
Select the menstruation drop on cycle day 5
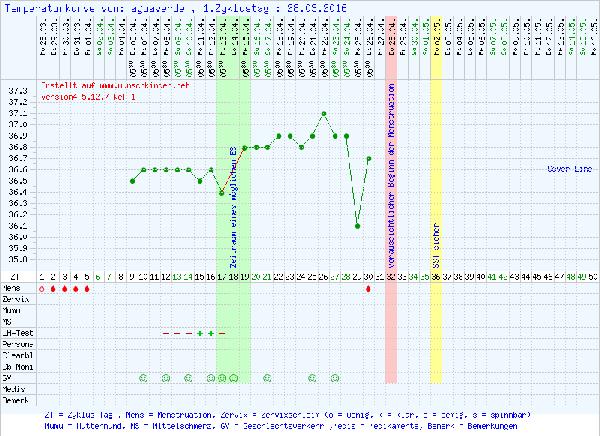[x=87, y=288]
